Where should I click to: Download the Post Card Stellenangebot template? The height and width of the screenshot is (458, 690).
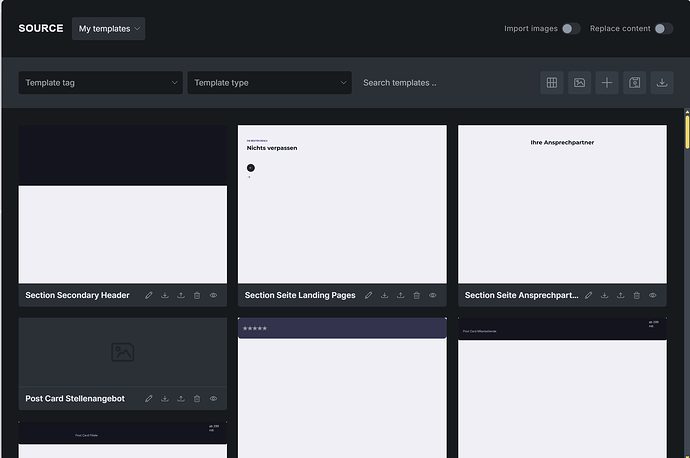pyautogui.click(x=165, y=399)
